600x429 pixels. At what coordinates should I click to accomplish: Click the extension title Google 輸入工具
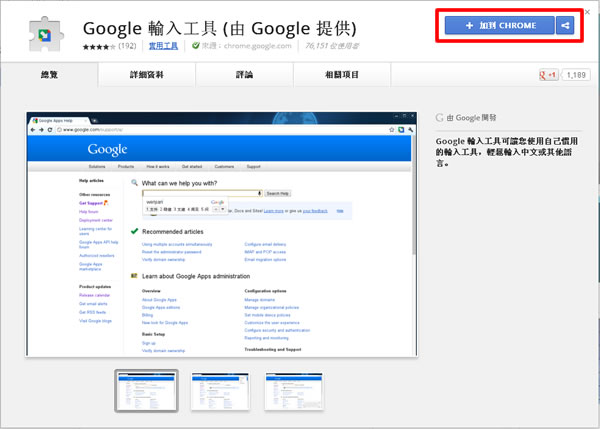220,28
